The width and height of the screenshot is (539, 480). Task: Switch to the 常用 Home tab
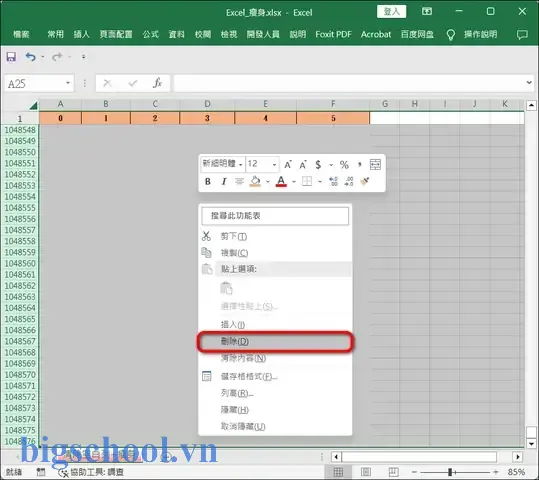(x=55, y=34)
